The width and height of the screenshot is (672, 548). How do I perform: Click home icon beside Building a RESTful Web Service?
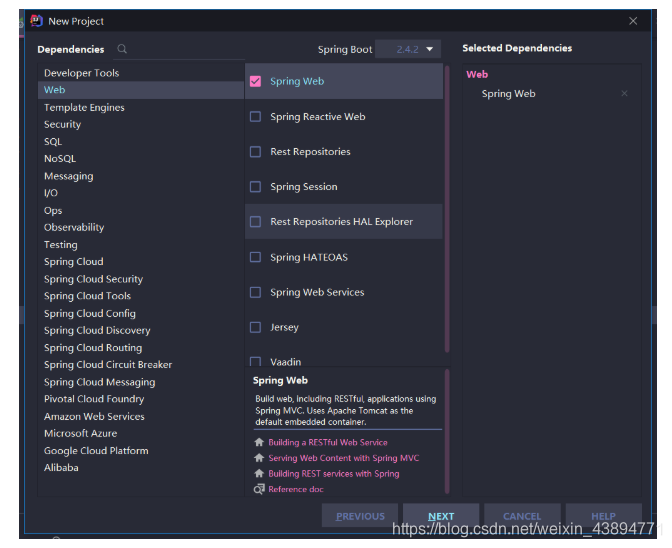pyautogui.click(x=259, y=442)
